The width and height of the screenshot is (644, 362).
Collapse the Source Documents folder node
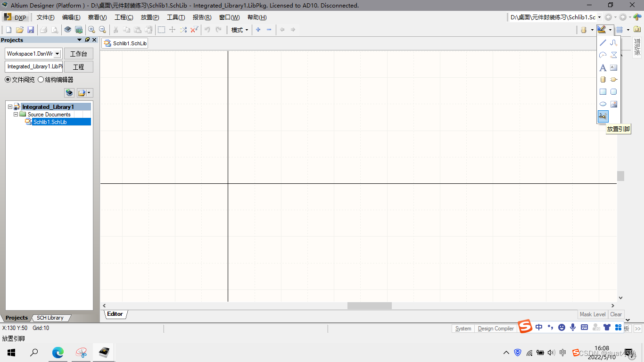tap(16, 114)
